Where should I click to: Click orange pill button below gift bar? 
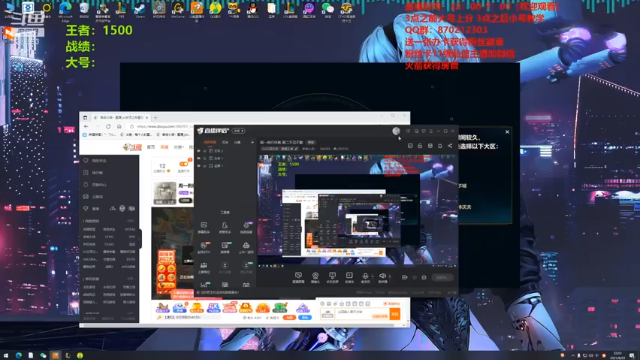click(x=289, y=317)
